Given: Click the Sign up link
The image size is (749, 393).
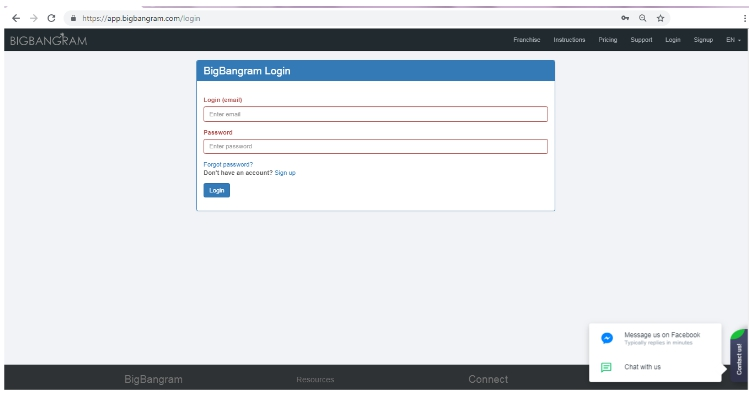Looking at the screenshot, I should click(285, 173).
